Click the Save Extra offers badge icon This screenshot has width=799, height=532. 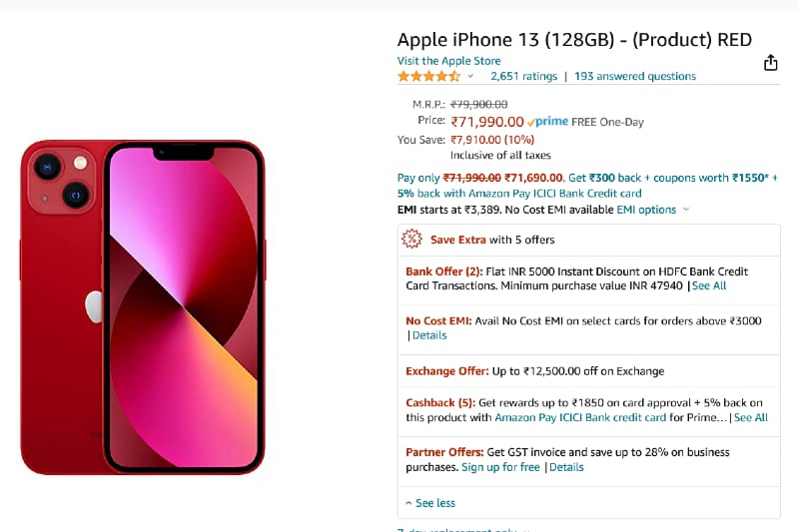[x=411, y=240]
